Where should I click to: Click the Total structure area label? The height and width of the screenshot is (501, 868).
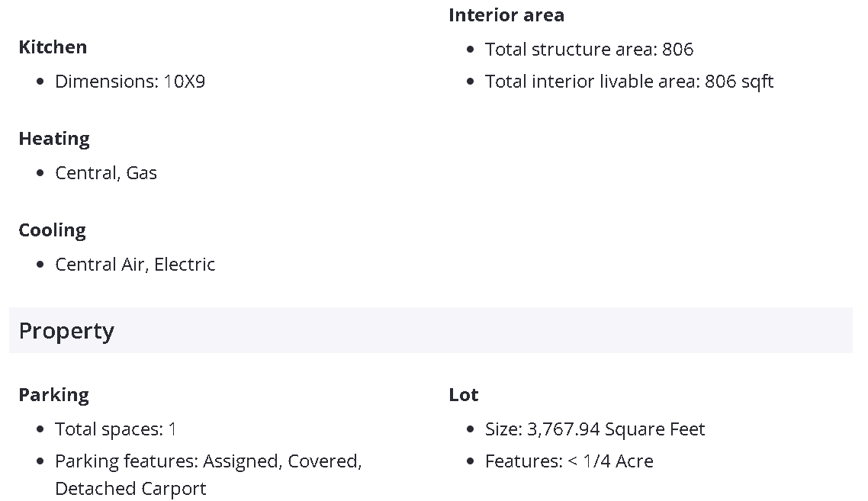571,50
